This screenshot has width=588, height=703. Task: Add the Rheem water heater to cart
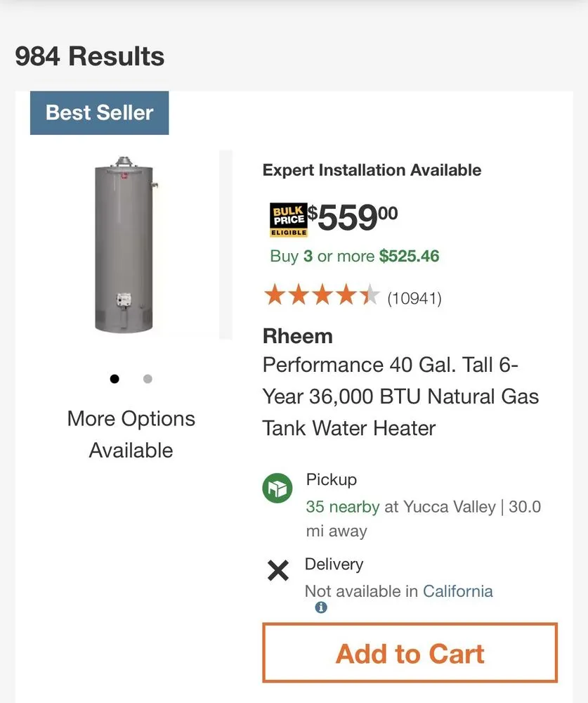410,653
